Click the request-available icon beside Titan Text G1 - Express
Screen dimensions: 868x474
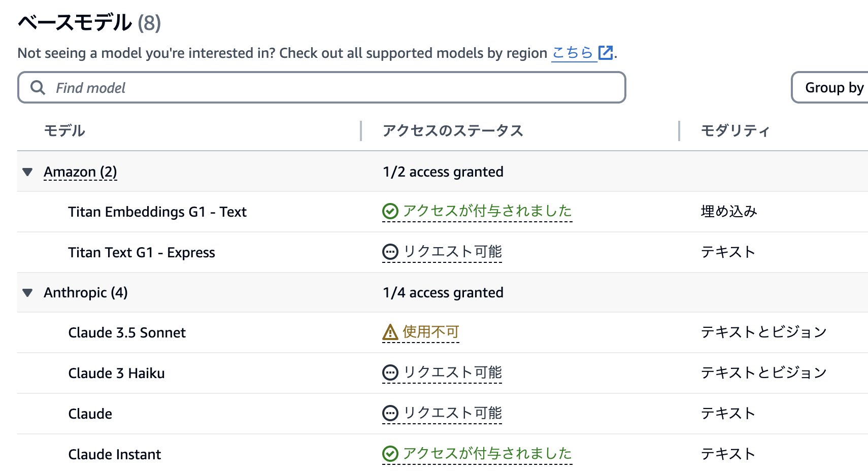pyautogui.click(x=390, y=251)
